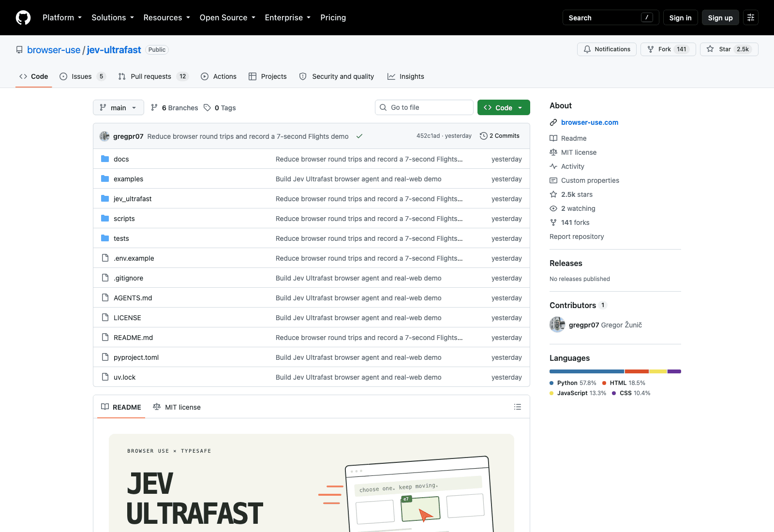This screenshot has width=774, height=532.
Task: Open the README.md file
Action: pyautogui.click(x=133, y=338)
